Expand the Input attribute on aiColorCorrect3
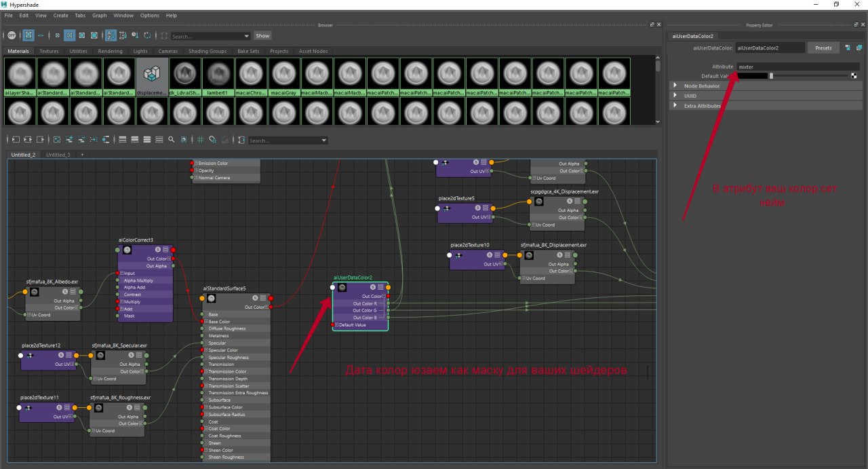This screenshot has height=469, width=868. pos(121,274)
